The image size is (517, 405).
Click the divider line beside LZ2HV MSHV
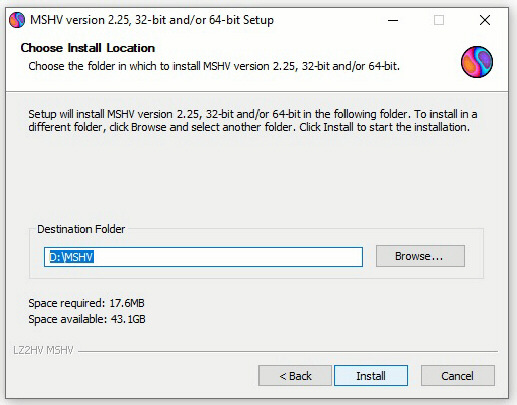(288, 351)
